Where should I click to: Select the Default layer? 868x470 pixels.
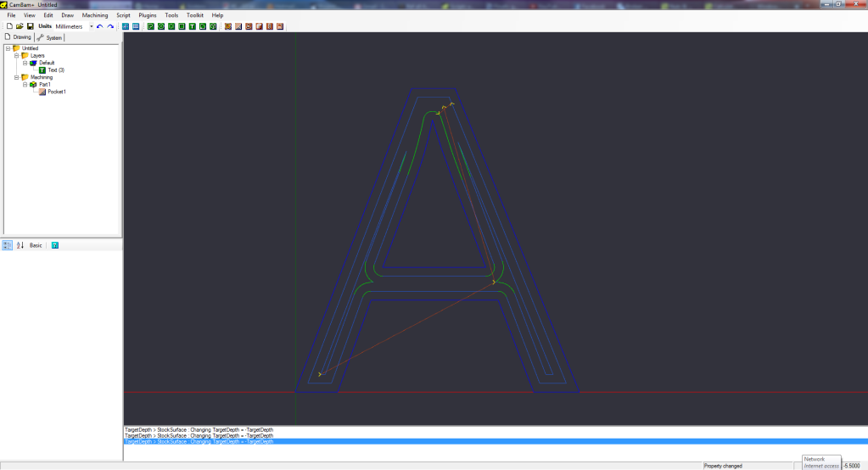47,63
